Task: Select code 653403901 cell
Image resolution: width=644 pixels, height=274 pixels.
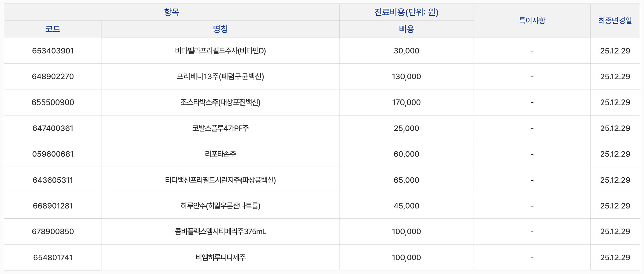Action: coord(53,51)
